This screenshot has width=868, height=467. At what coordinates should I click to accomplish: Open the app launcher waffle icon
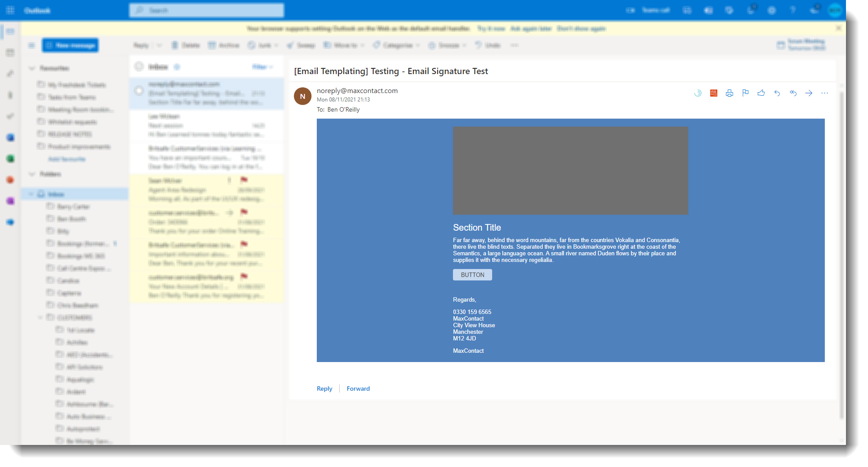tap(11, 10)
